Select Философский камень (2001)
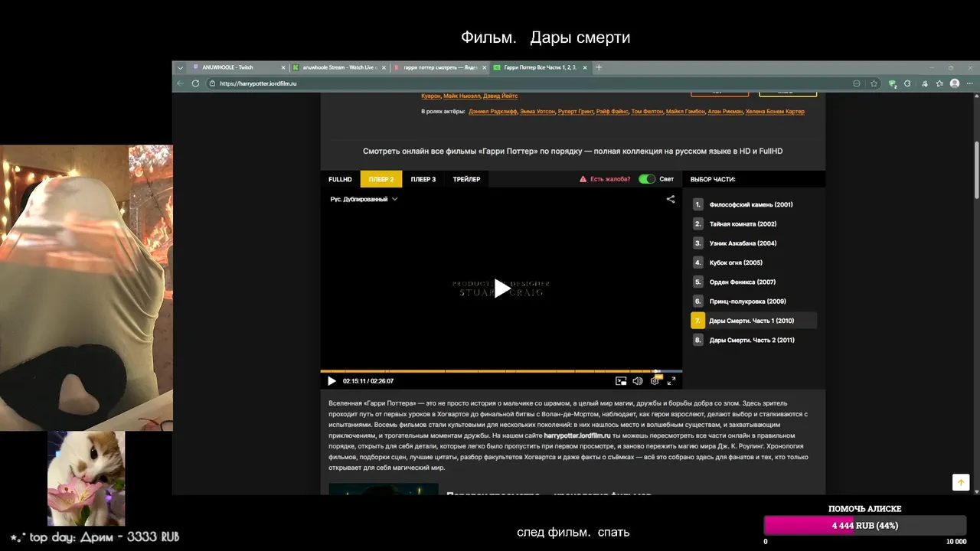Viewport: 980px width, 551px height. point(751,204)
